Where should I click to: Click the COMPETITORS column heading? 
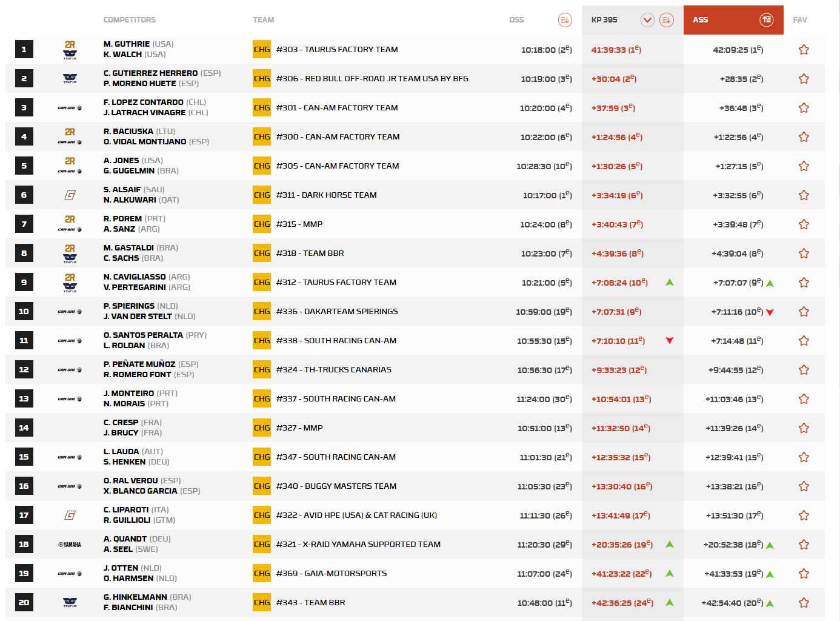coord(130,20)
